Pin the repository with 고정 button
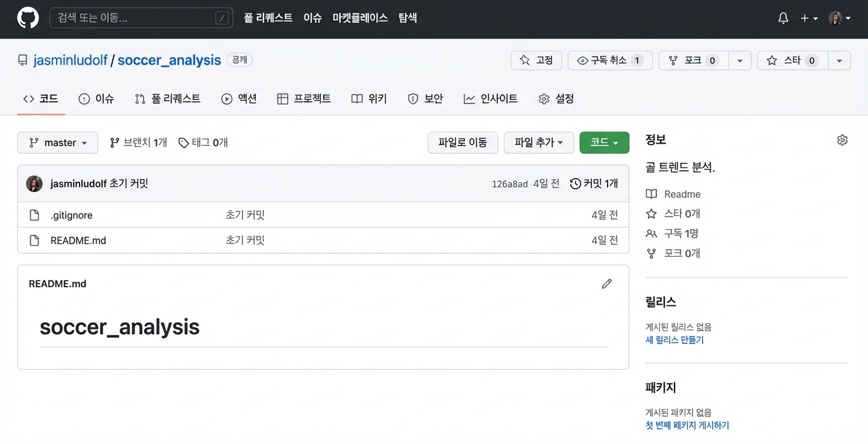The height and width of the screenshot is (444, 868). (536, 60)
